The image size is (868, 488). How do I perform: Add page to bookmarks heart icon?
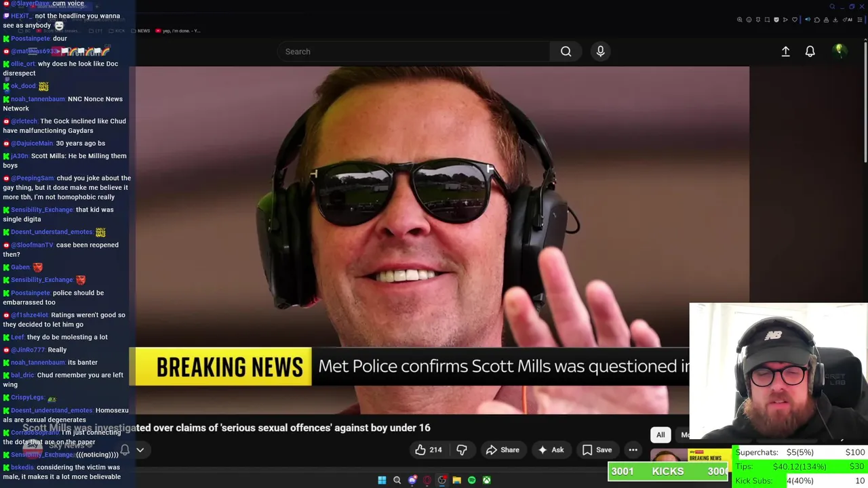[795, 20]
